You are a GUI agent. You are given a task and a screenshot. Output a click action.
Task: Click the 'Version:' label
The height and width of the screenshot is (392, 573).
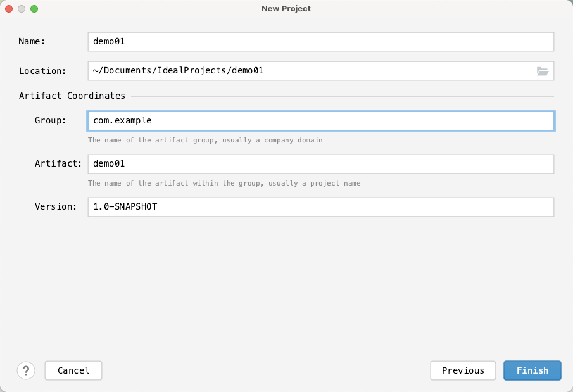point(56,206)
